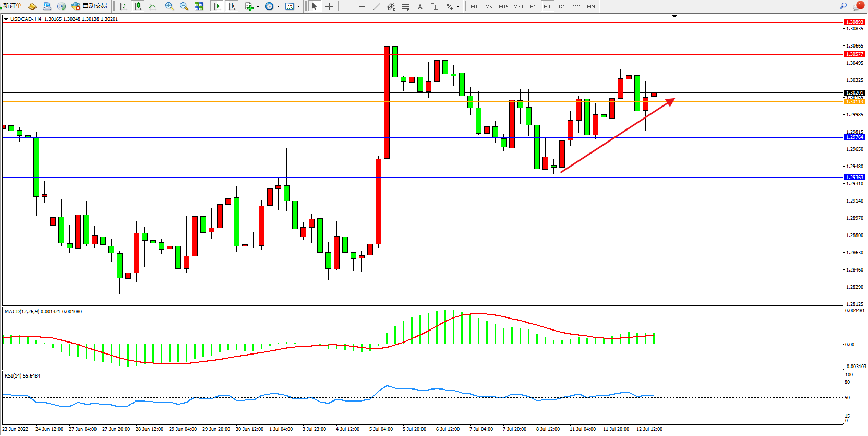The width and height of the screenshot is (868, 436).
Task: Switch to the M15 timeframe
Action: point(503,6)
